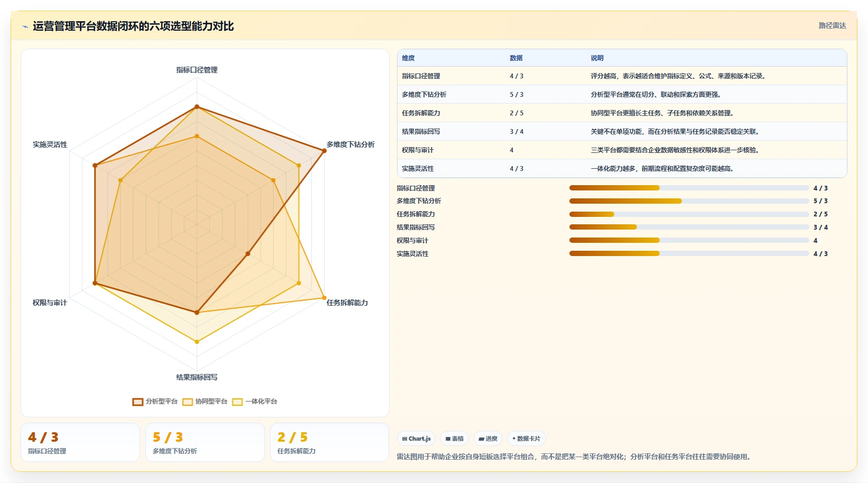Click the 实施灵活性 progress bar
The width and height of the screenshot is (868, 483).
pos(689,253)
